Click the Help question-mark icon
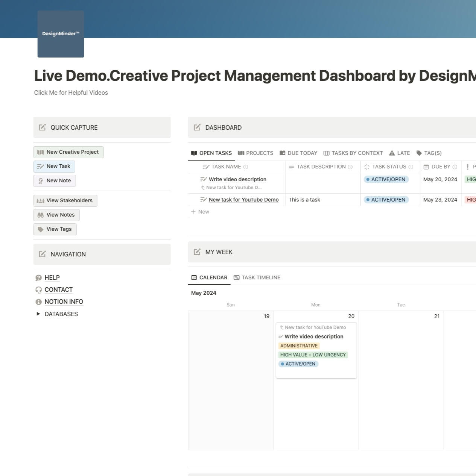 click(38, 278)
